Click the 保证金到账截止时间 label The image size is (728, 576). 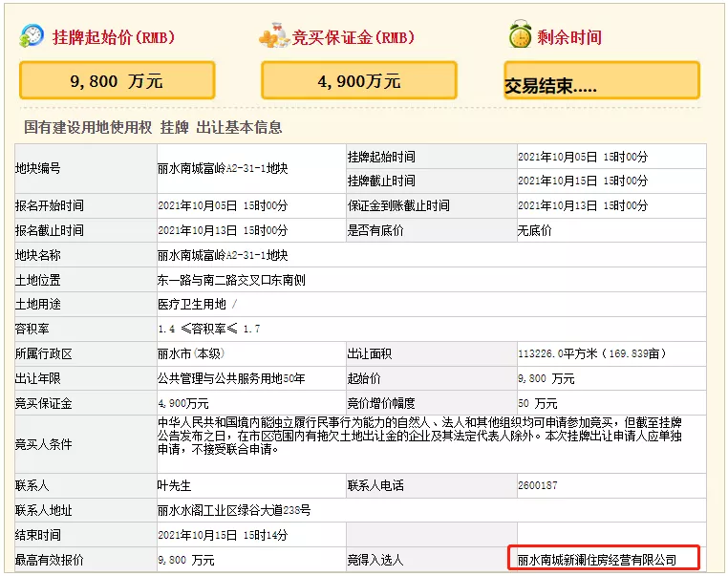(398, 205)
